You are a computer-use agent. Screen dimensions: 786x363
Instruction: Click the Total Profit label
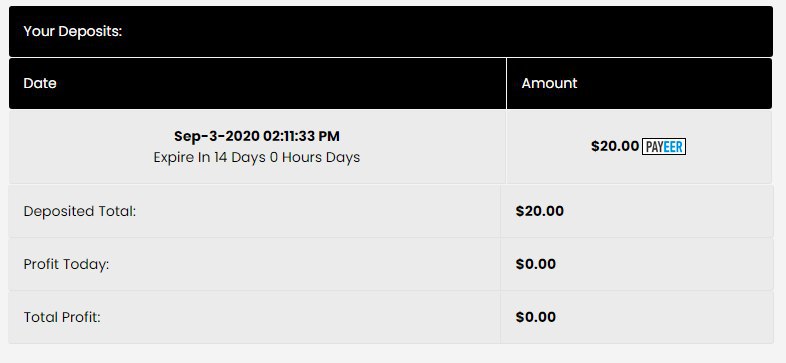(x=62, y=317)
